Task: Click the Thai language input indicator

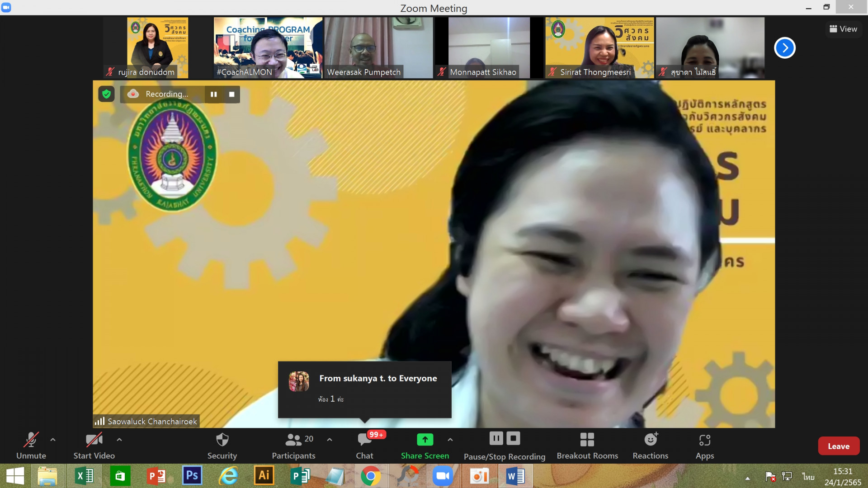Action: pyautogui.click(x=808, y=477)
